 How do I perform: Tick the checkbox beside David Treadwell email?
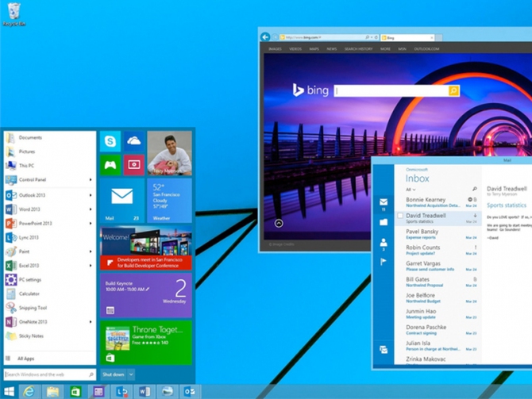pyautogui.click(x=400, y=216)
